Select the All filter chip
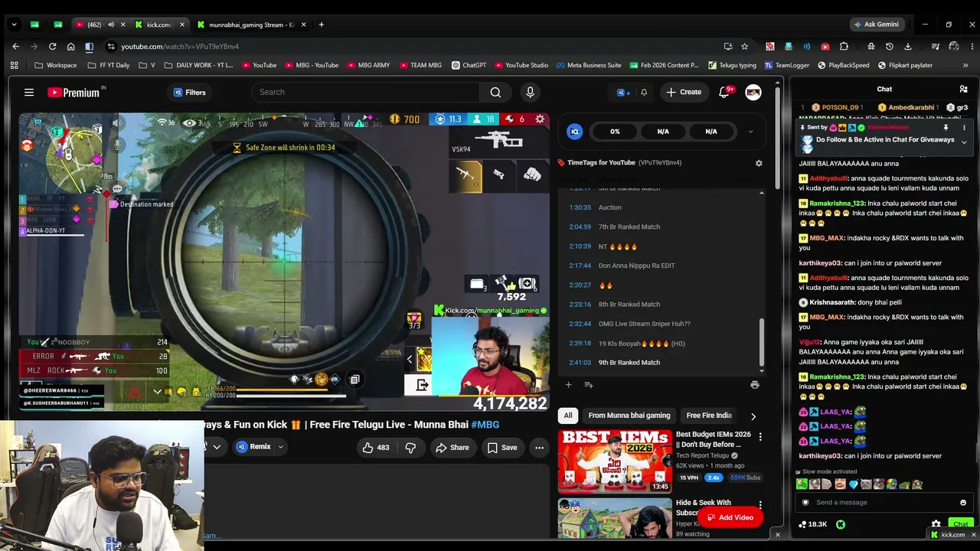This screenshot has width=980, height=551. (x=568, y=416)
